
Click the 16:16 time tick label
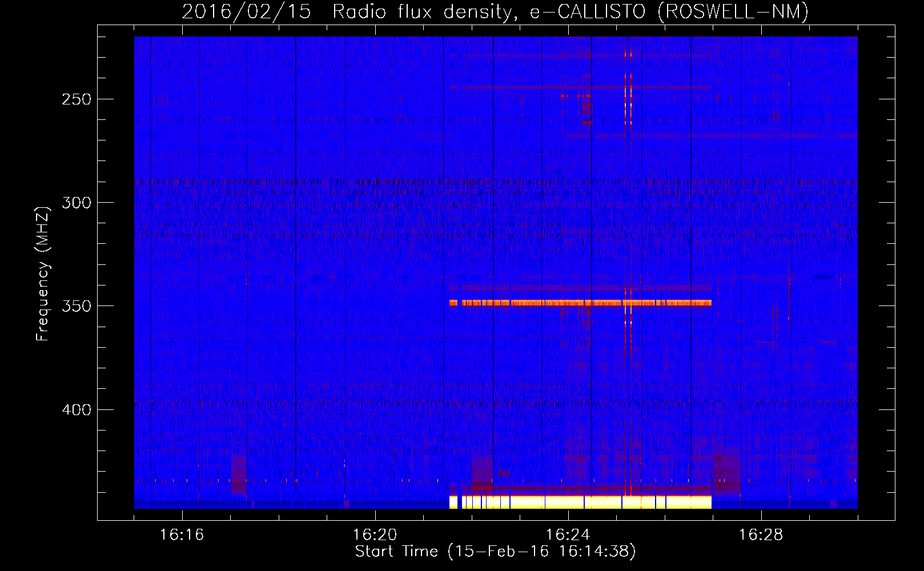(182, 535)
